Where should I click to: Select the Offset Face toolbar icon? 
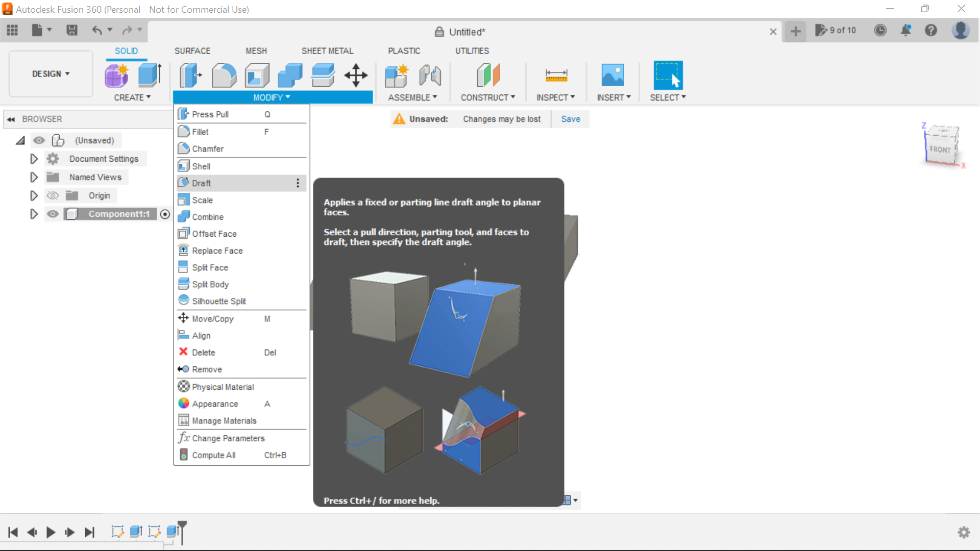point(323,76)
